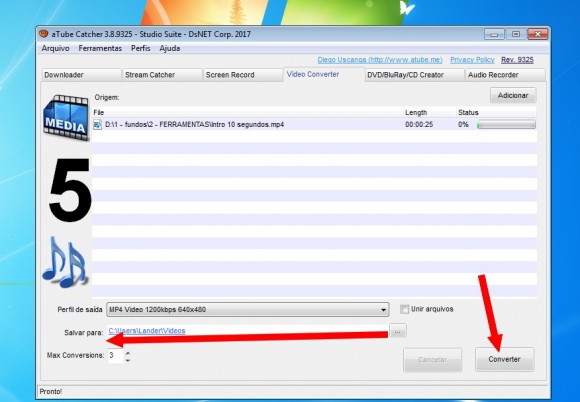
Task: Switch to the Stream Catcher tab
Action: (162, 75)
